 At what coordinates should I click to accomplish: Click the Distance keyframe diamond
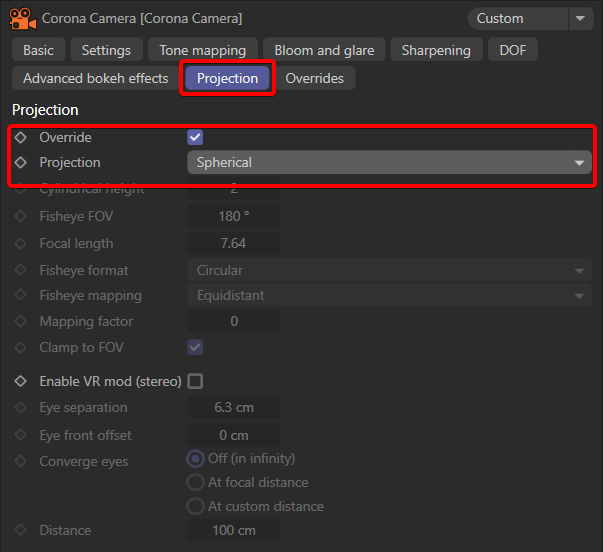(20, 530)
